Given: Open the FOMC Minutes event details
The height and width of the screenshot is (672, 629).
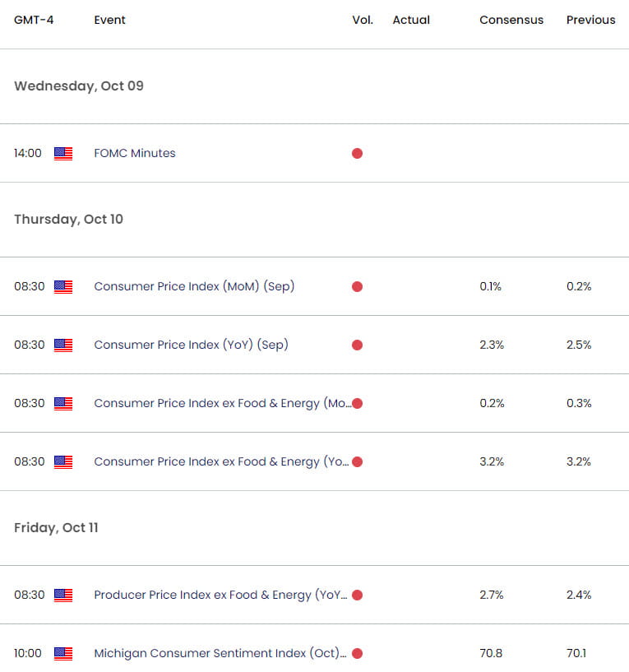Looking at the screenshot, I should pos(134,153).
